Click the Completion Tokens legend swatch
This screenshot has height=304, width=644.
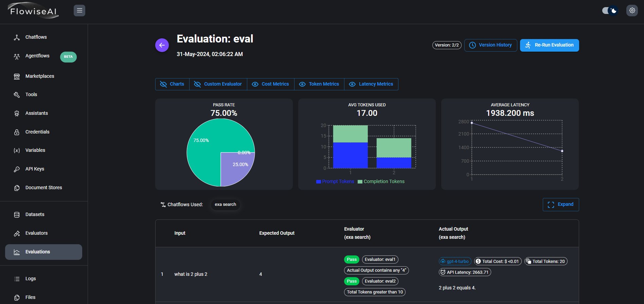coord(360,182)
